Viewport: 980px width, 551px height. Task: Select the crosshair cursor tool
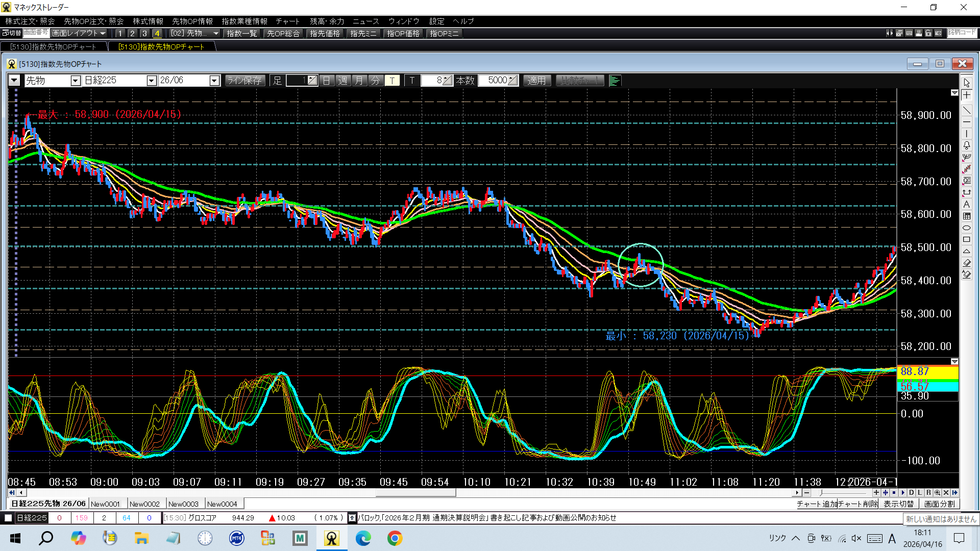tap(967, 95)
